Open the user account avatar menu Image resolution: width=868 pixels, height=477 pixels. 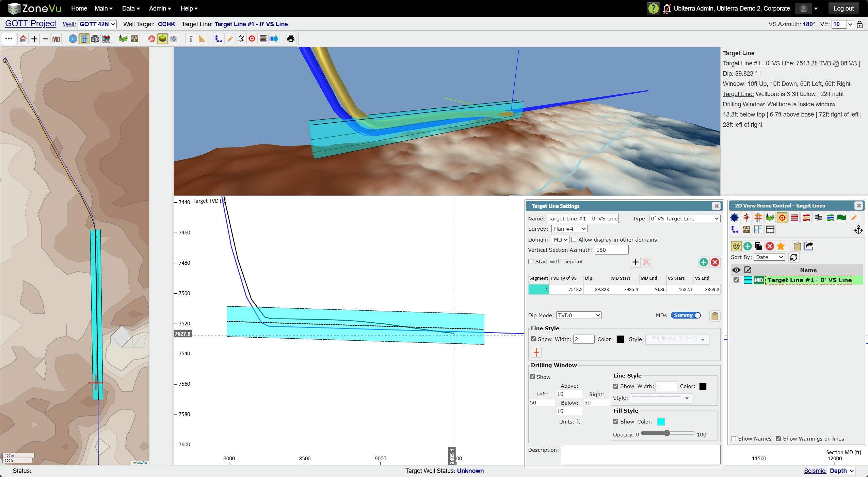pyautogui.click(x=807, y=9)
